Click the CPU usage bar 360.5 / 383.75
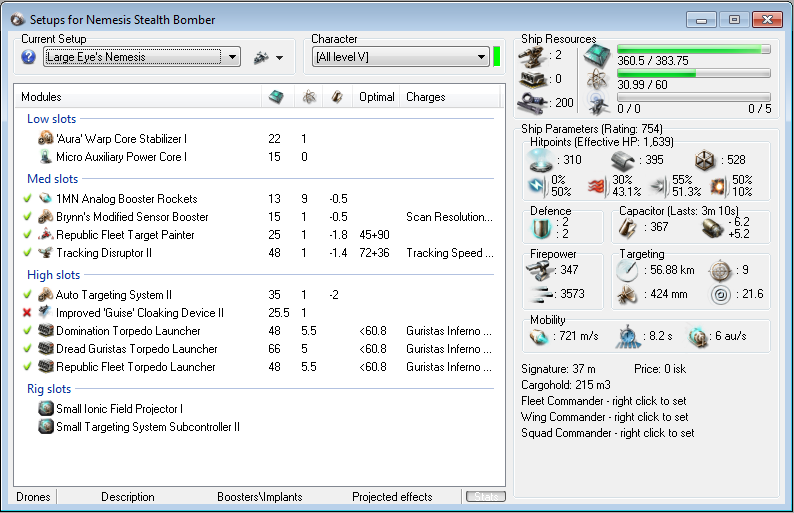 click(x=694, y=49)
